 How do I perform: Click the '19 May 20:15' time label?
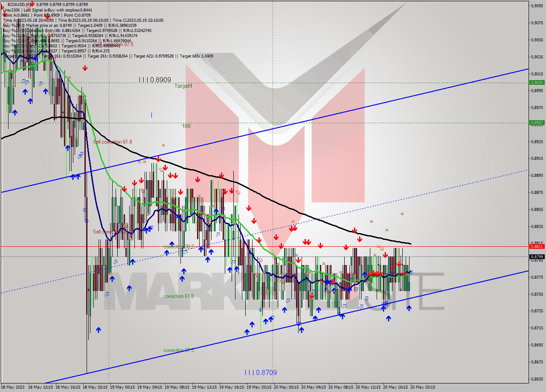point(258,387)
